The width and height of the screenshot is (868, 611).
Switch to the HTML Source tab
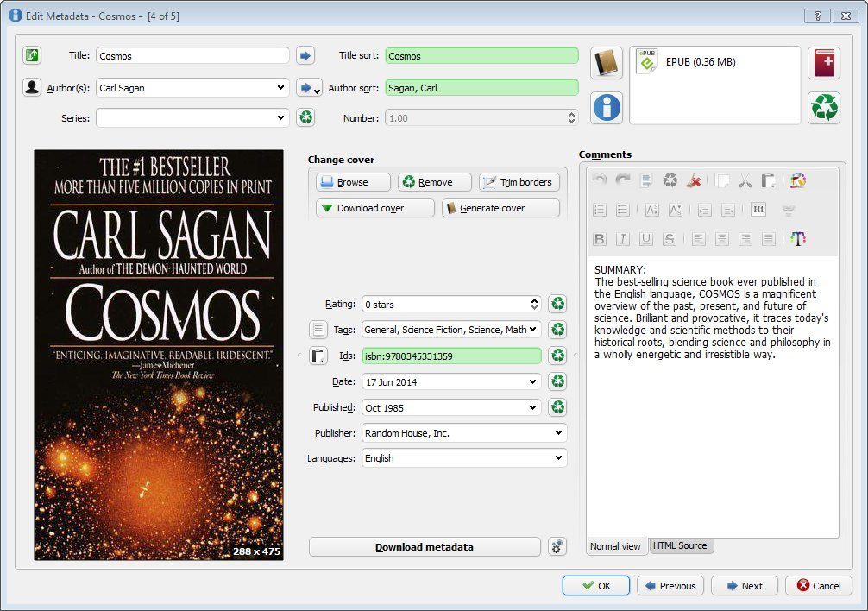680,545
